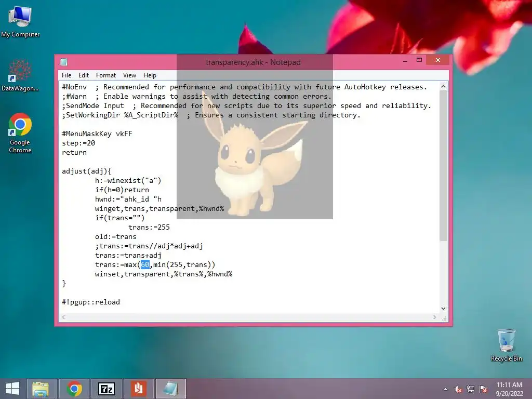Click the horizontal scrollbar right arrow

435,317
